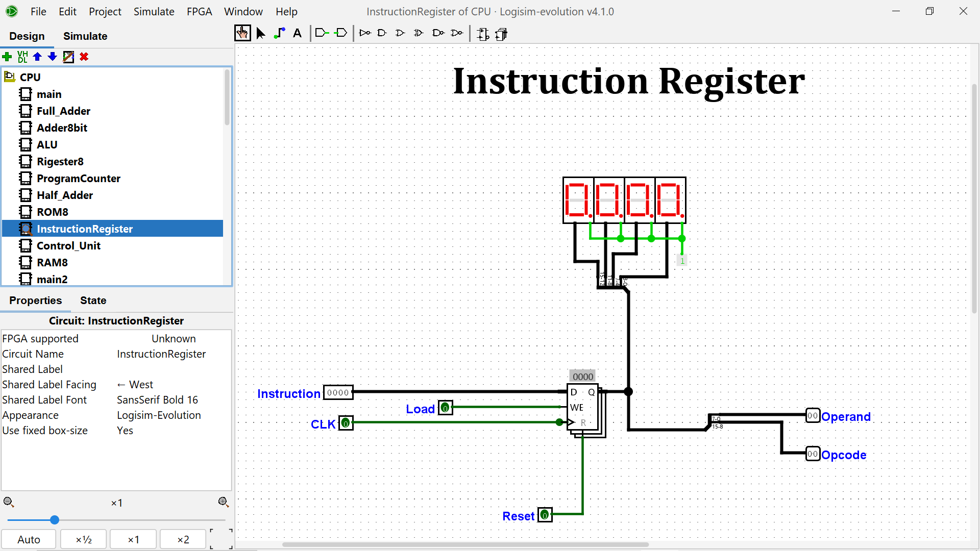Select the ALU circuit
Viewport: 980px width, 551px height.
point(47,145)
